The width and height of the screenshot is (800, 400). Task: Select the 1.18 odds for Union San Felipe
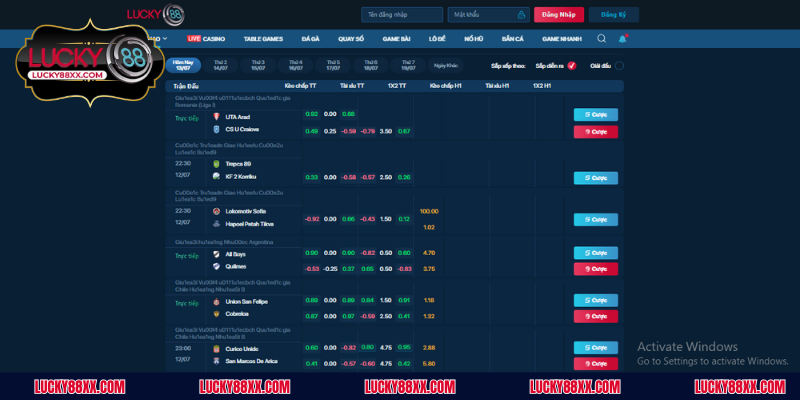tap(429, 301)
